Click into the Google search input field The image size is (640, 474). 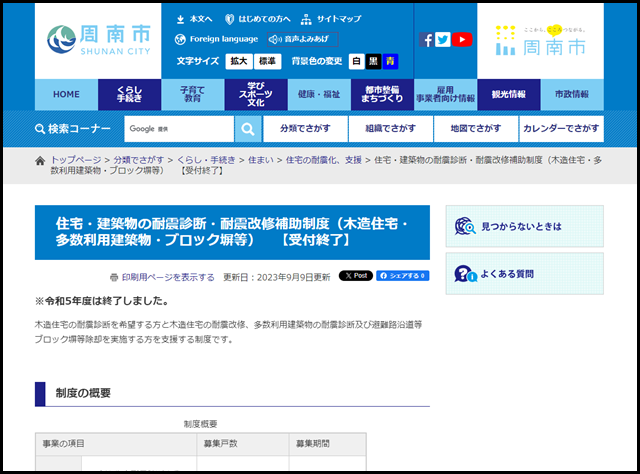point(179,129)
